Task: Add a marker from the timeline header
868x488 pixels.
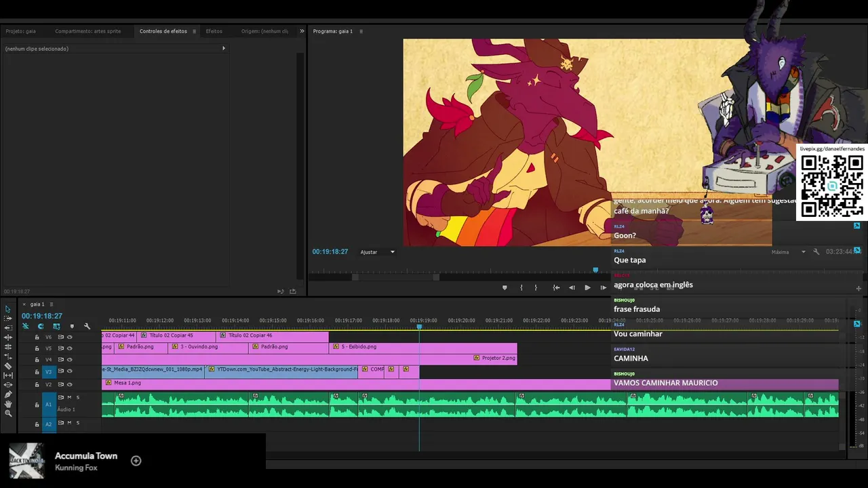Action: [72, 326]
